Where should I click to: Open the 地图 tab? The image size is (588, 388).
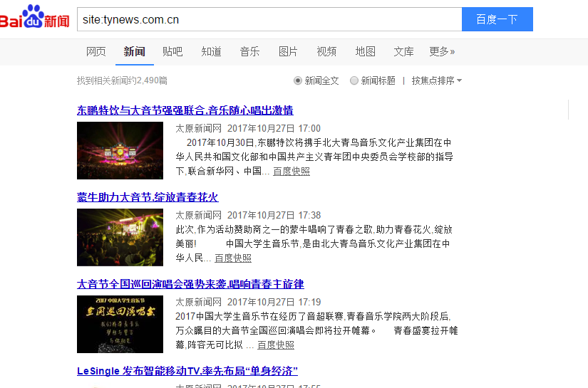[365, 51]
